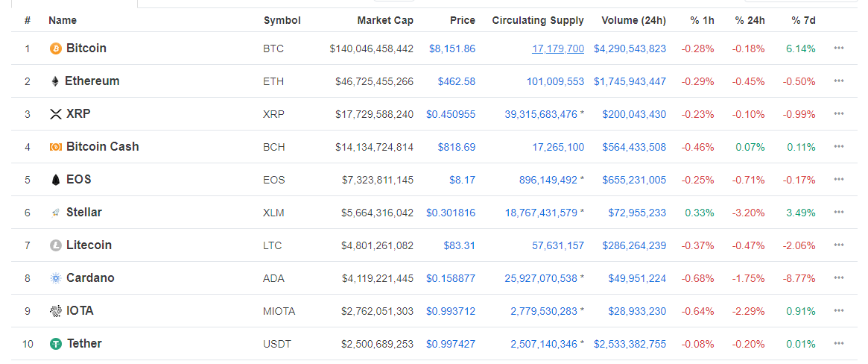The image size is (868, 364).
Task: Open the three-dot menu in Stellar row
Action: tap(839, 213)
